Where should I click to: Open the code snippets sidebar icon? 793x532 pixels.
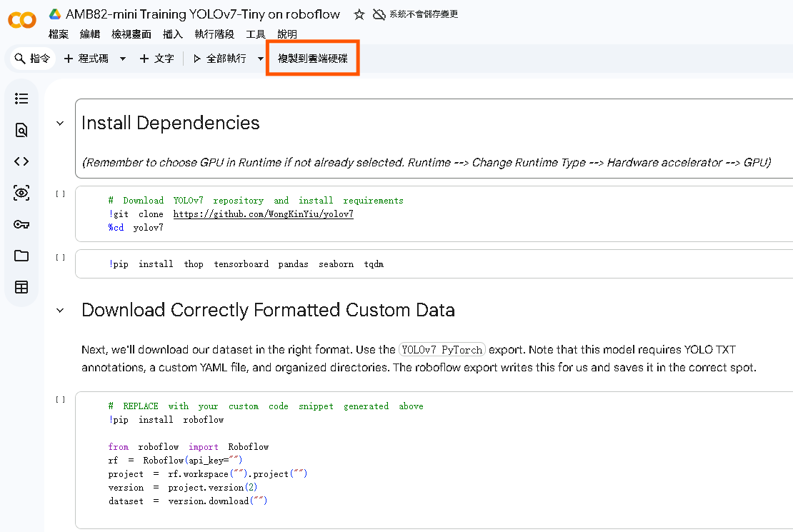point(21,161)
